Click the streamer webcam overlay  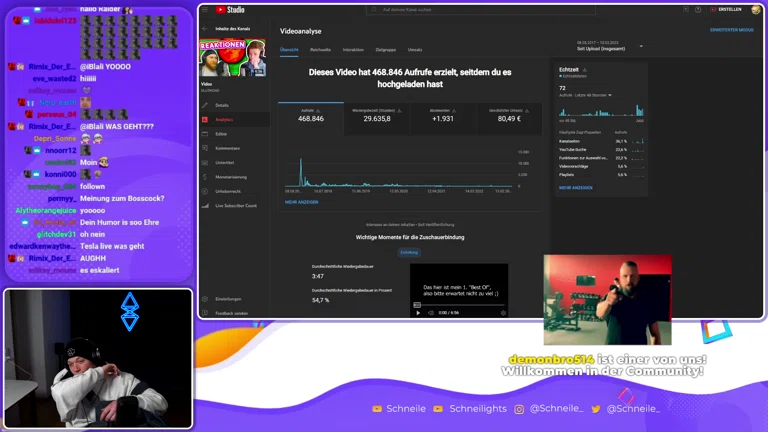tap(98, 359)
